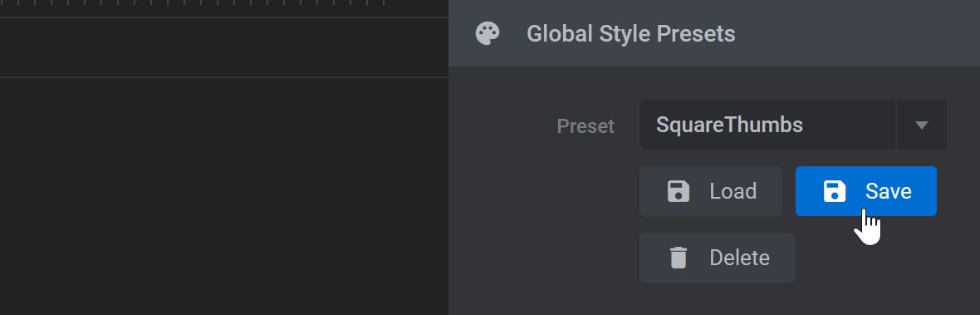
Task: Click the floppy disk icon on Load
Action: point(679,191)
